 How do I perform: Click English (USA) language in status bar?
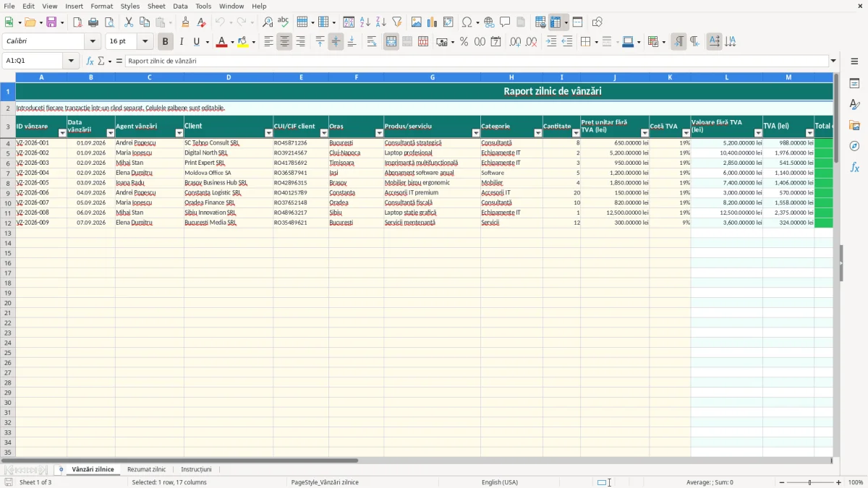pos(500,482)
